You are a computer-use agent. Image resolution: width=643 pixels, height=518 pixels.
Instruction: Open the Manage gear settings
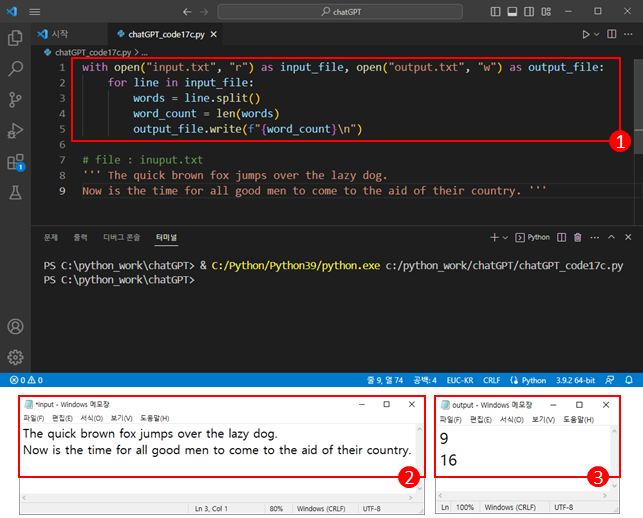[15, 357]
